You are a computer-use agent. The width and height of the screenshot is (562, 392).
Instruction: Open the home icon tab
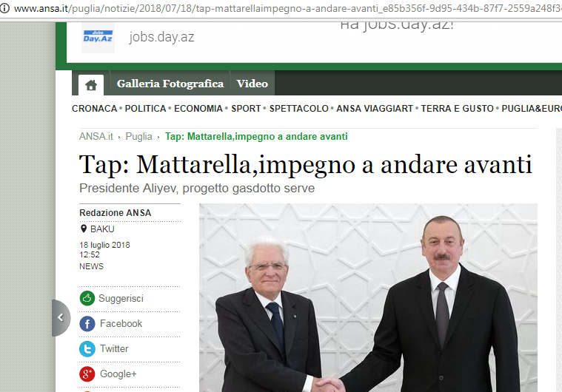pyautogui.click(x=91, y=85)
